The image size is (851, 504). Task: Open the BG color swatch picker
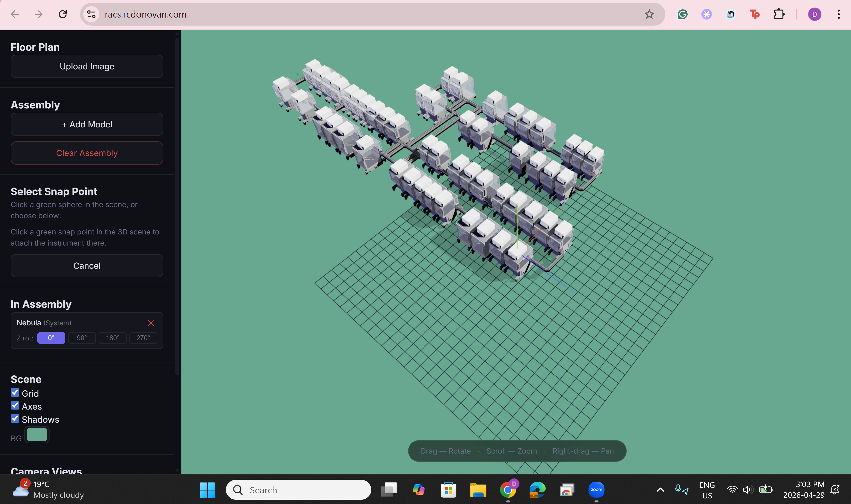pos(37,435)
